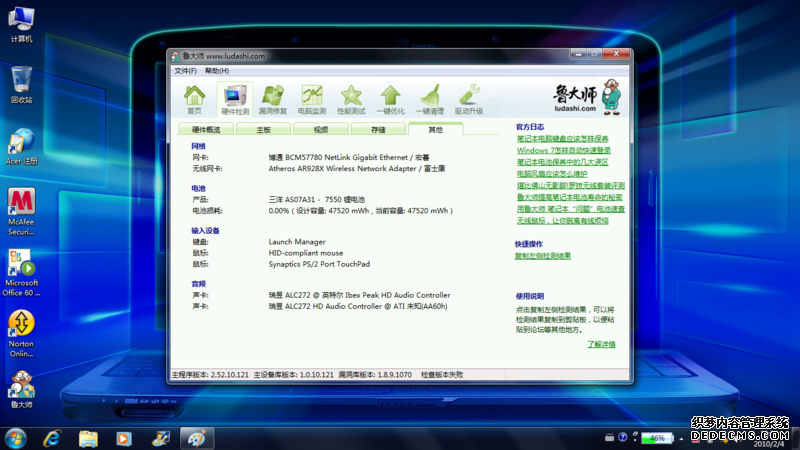The image size is (800, 450).
Task: Open the 一键清理 broom icon
Action: click(430, 99)
